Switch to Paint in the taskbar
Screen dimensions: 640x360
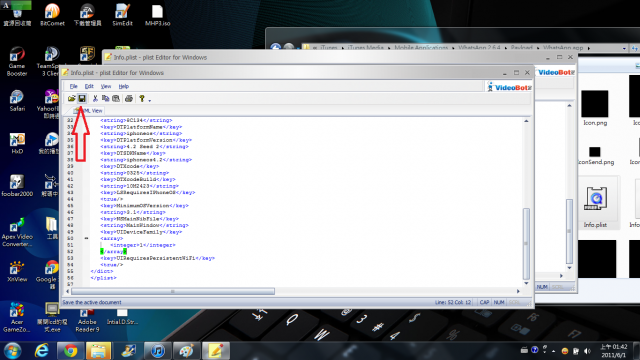(186, 351)
